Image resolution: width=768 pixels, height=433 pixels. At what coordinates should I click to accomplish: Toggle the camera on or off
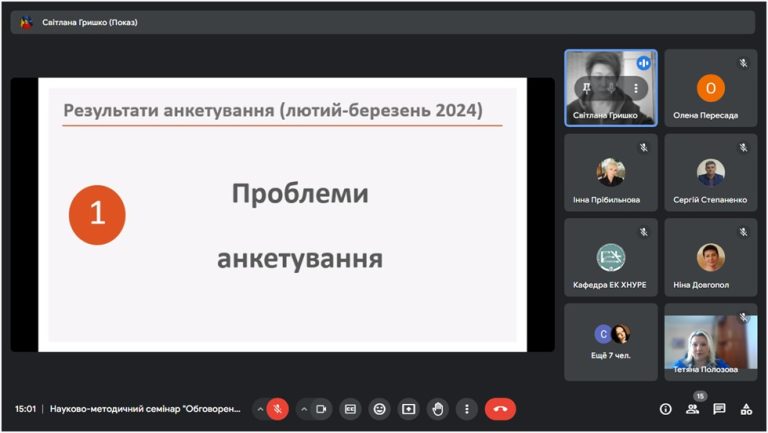coord(321,409)
